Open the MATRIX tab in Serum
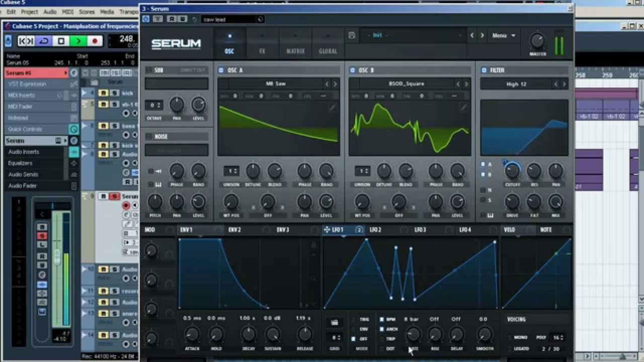 295,43
